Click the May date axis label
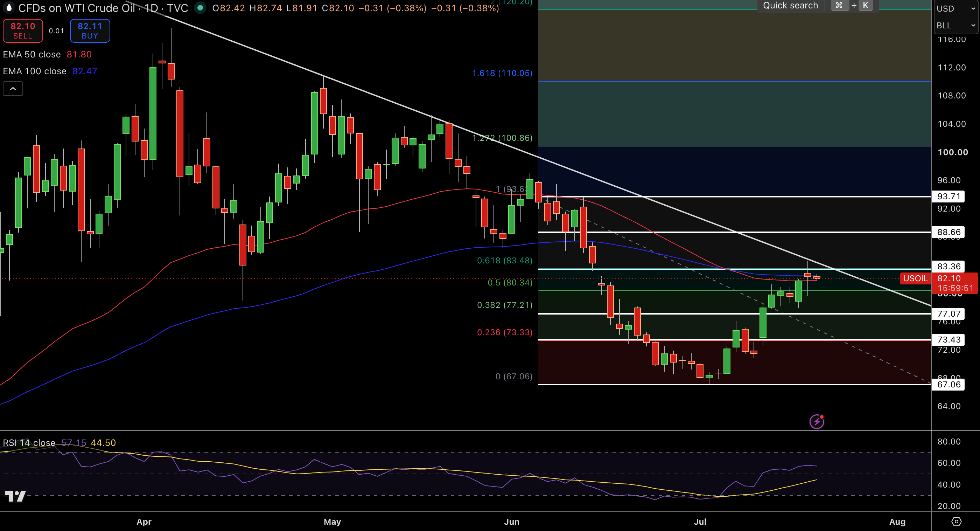The width and height of the screenshot is (980, 531). click(332, 522)
